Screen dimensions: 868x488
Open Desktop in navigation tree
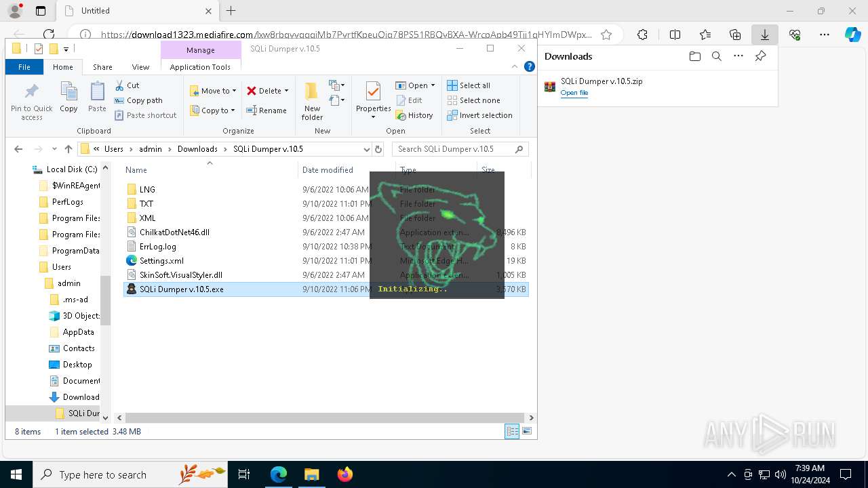(x=77, y=365)
